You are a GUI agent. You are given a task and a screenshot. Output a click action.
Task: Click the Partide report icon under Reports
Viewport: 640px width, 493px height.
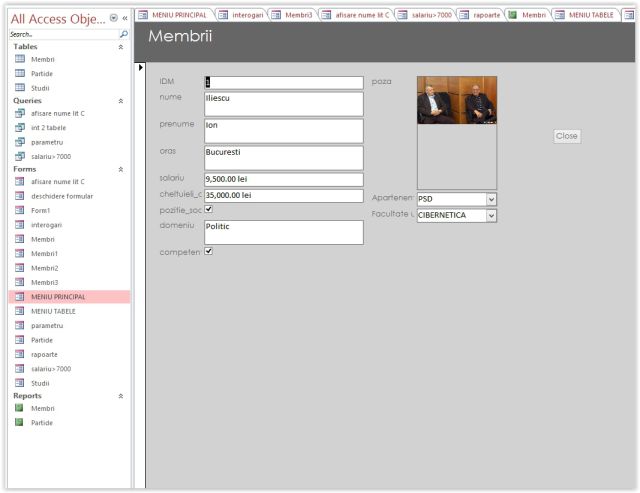(19, 422)
